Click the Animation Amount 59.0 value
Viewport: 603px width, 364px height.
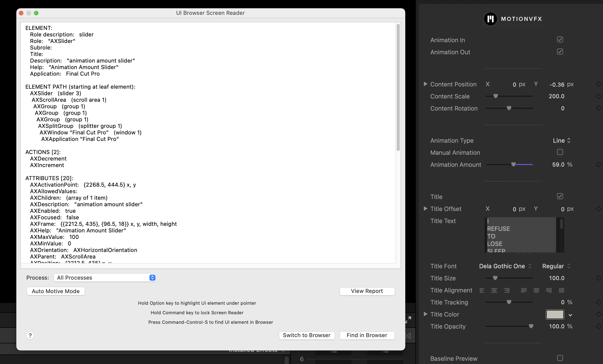[x=558, y=165]
